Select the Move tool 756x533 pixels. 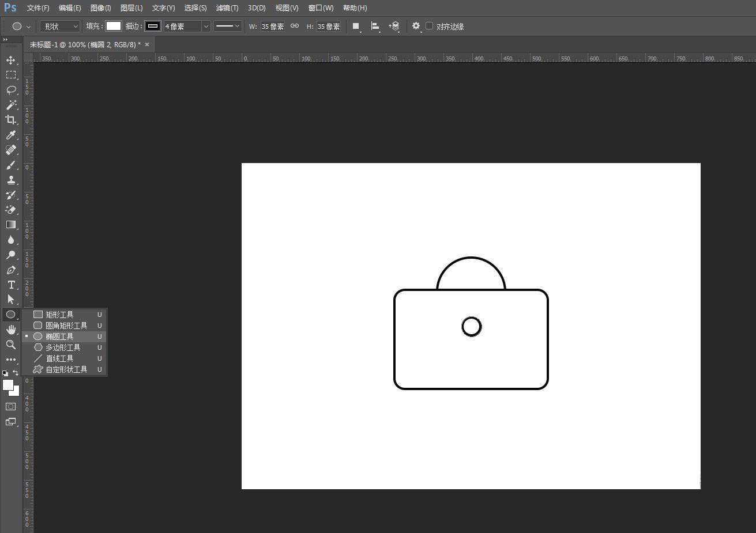click(10, 60)
